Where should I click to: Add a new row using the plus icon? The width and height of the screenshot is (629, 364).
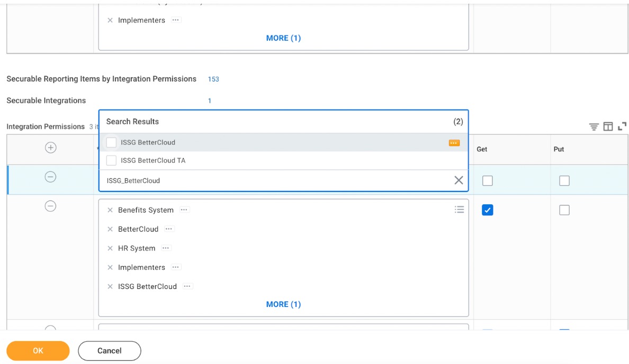point(50,148)
